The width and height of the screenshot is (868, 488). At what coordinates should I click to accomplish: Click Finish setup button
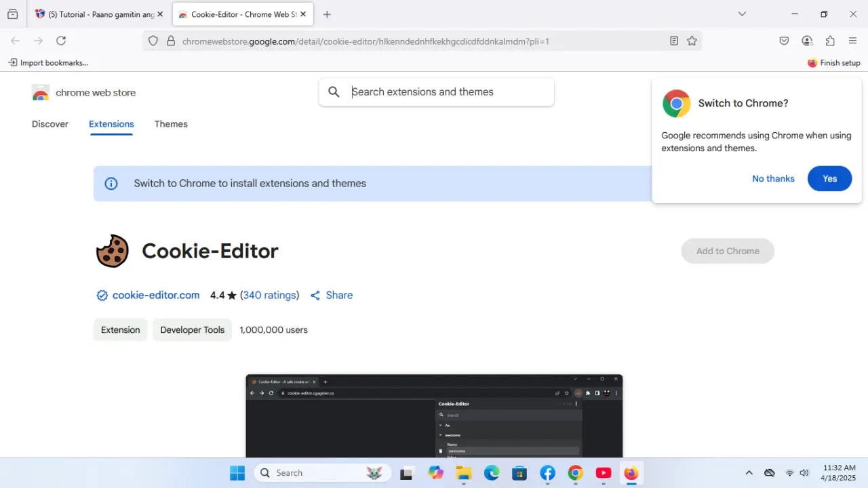pos(834,63)
